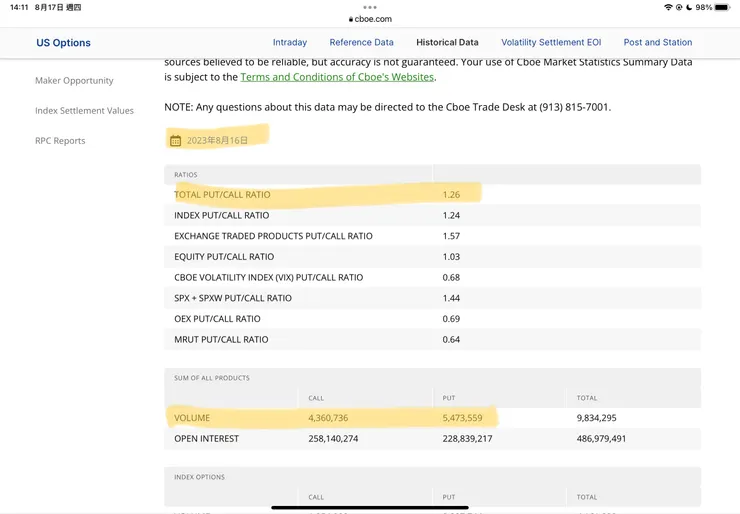The image size is (740, 514).
Task: Click the 2023年8月16日 date field
Action: [x=217, y=140]
